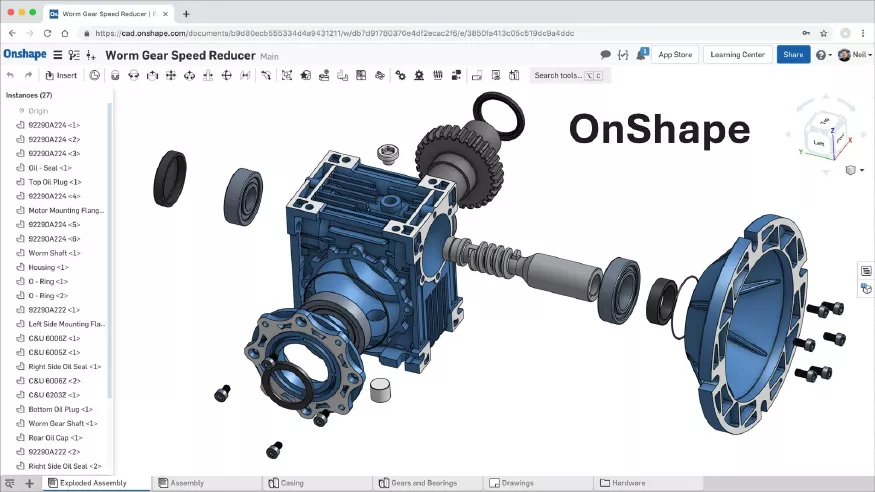The height and width of the screenshot is (492, 875).
Task: Open the Configuration variables braces icon
Action: point(623,55)
